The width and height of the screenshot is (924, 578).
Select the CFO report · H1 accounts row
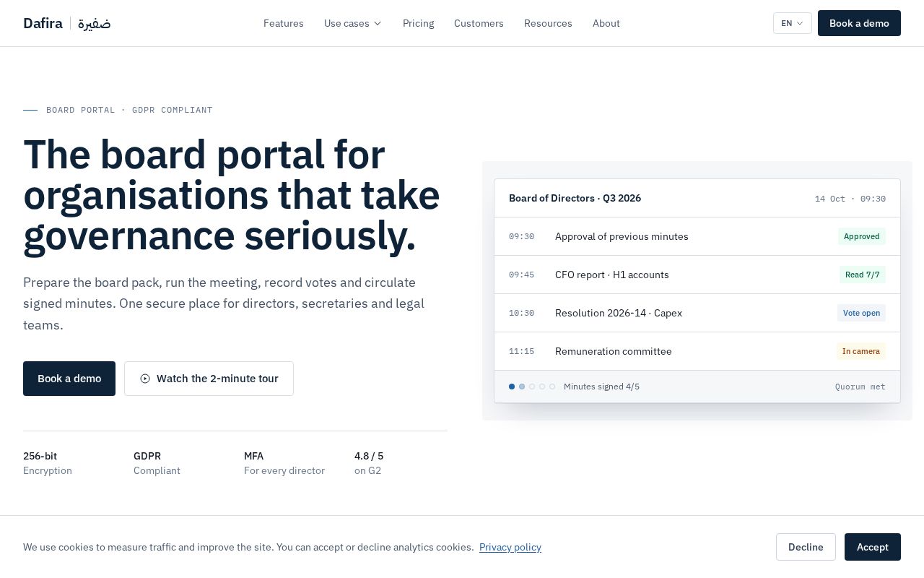[x=697, y=275]
